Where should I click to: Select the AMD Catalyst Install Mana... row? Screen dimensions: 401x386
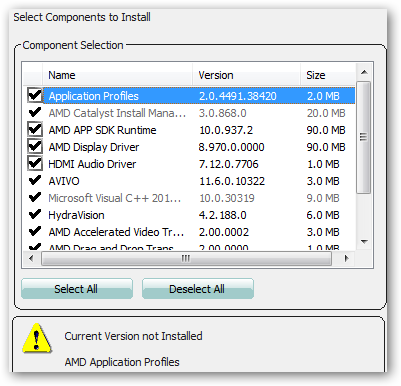tap(190, 113)
